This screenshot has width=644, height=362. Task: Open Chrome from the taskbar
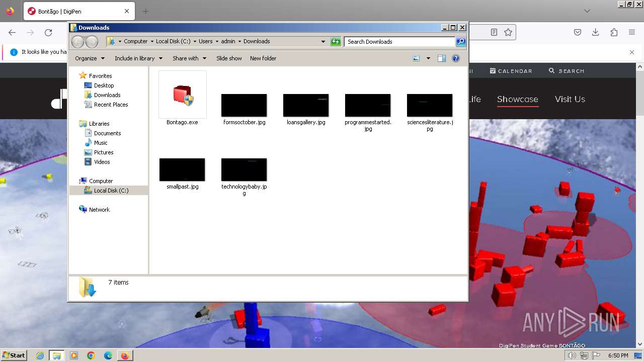point(91,355)
